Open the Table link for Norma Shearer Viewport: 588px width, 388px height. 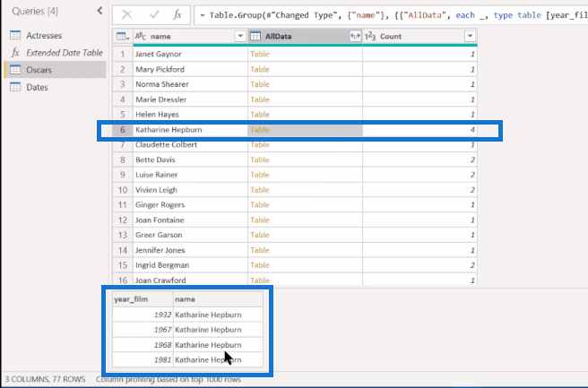260,84
